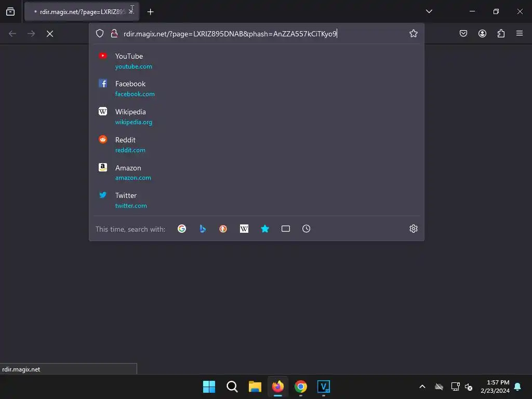
Task: Search this time with Google icon
Action: (x=181, y=229)
